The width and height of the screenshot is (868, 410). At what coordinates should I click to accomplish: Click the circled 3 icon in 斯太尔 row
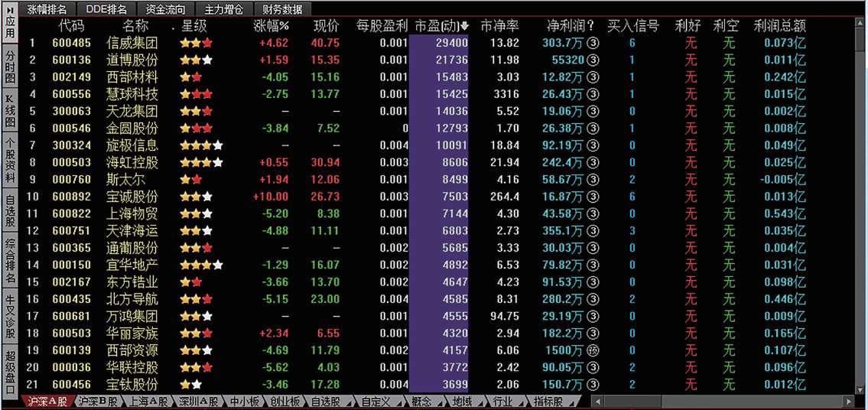coord(593,180)
